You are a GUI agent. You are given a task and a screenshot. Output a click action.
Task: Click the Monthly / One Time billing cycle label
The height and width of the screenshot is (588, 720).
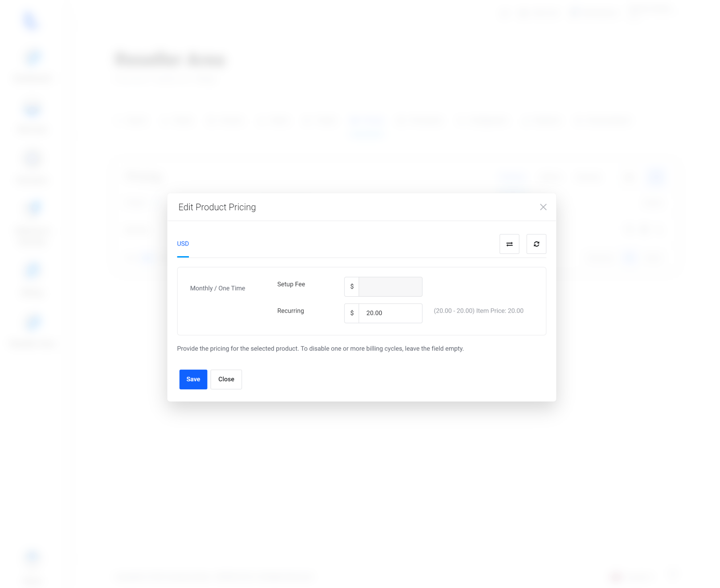217,288
